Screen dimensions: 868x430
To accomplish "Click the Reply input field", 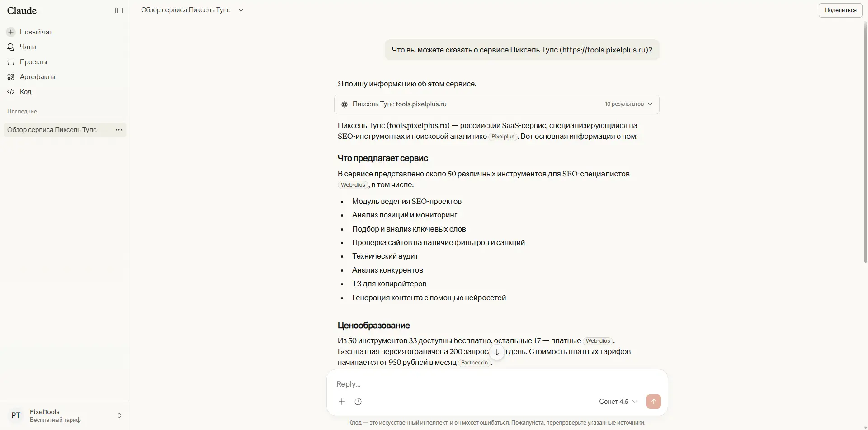I will (x=496, y=384).
